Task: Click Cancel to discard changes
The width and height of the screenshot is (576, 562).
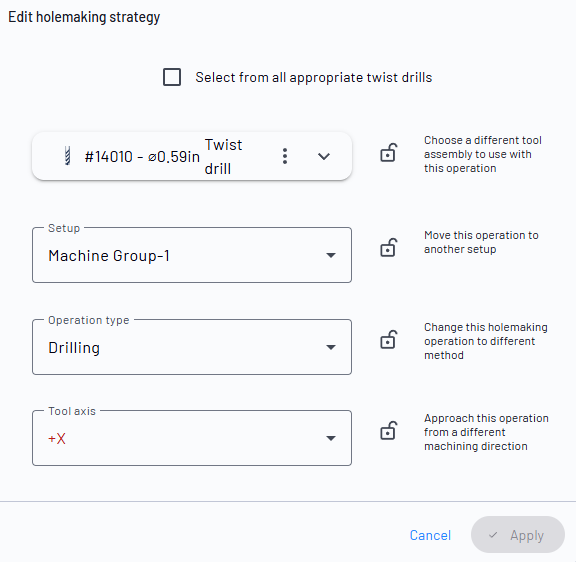Action: pos(430,535)
